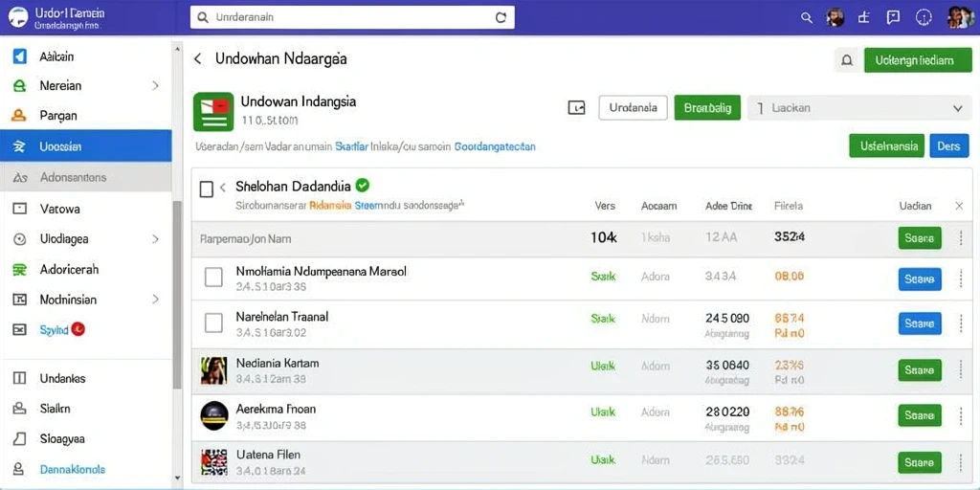Click the Adoricerah sidebar icon

click(20, 269)
